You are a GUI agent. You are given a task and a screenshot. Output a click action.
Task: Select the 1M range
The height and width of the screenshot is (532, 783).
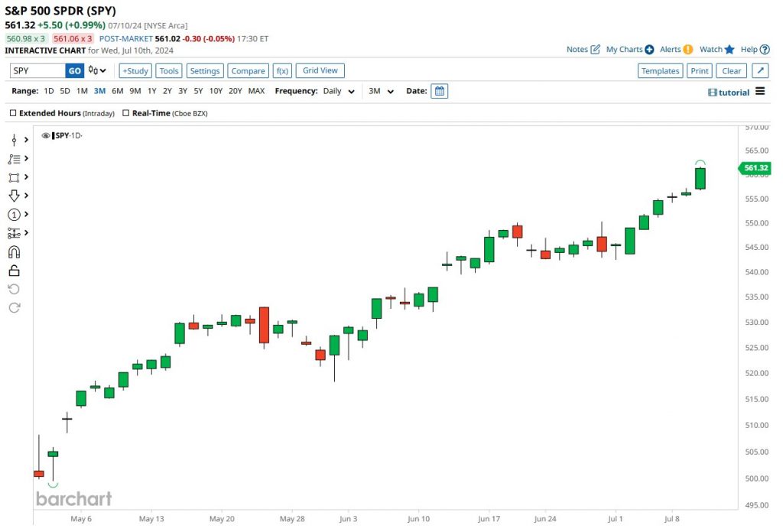pos(82,91)
